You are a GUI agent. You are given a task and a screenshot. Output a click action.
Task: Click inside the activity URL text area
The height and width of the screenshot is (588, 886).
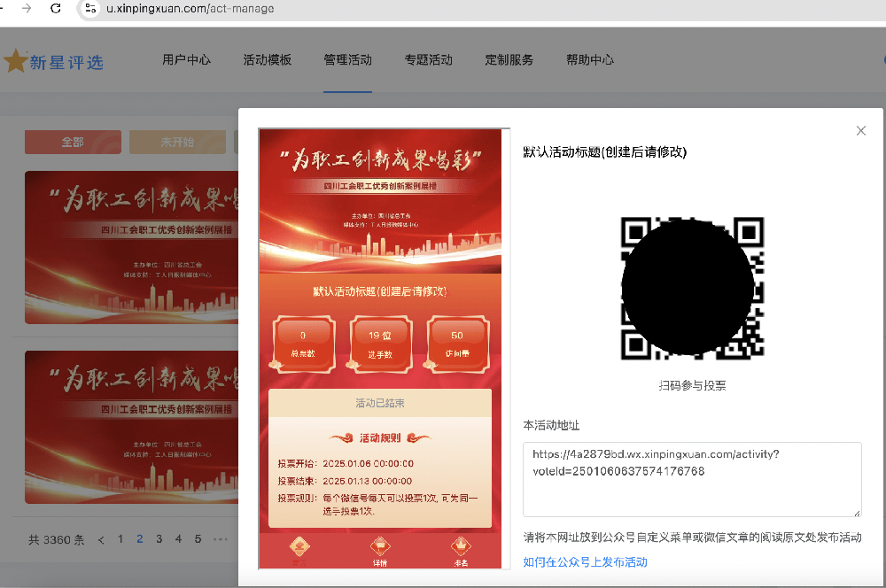[692, 480]
